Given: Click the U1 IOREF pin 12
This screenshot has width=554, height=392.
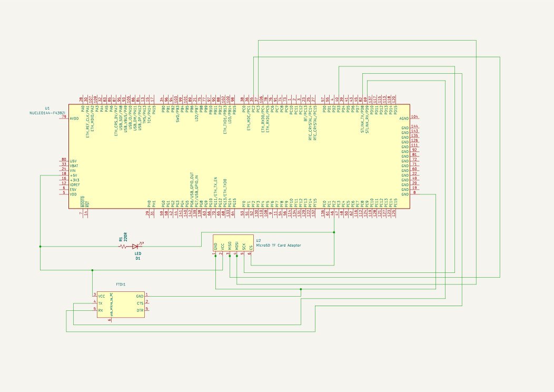Looking at the screenshot, I should point(64,184).
